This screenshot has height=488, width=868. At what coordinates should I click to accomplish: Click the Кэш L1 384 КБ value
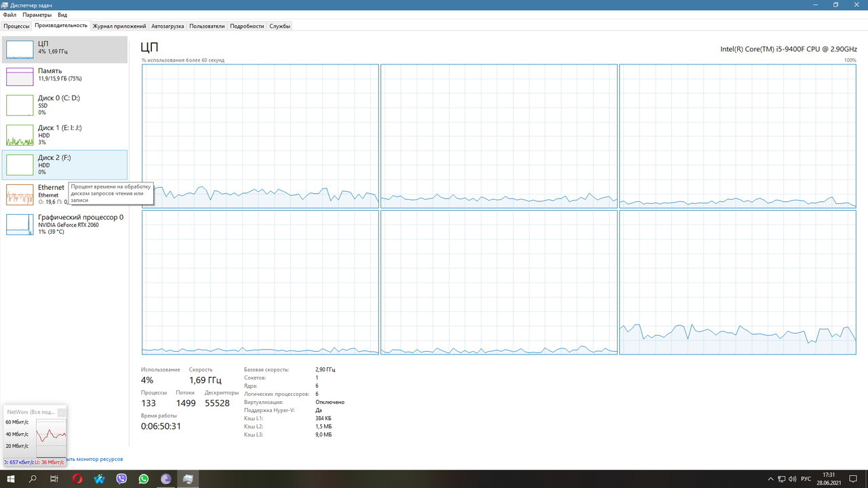click(323, 418)
